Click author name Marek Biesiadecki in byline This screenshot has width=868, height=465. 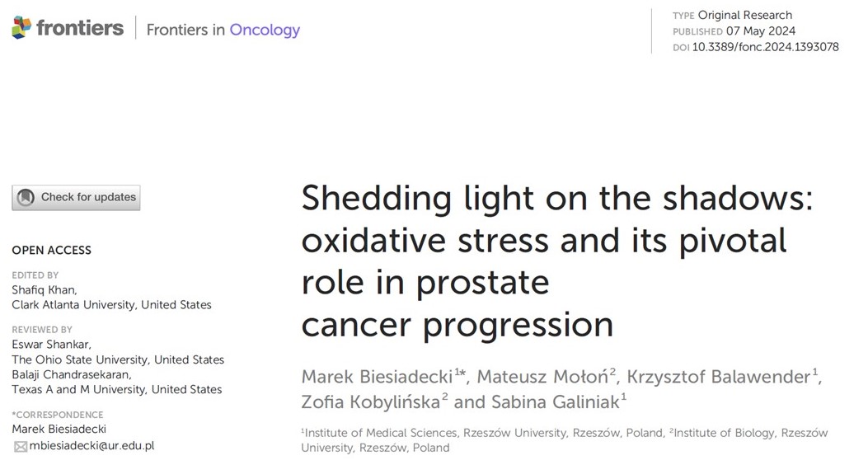tap(377, 377)
